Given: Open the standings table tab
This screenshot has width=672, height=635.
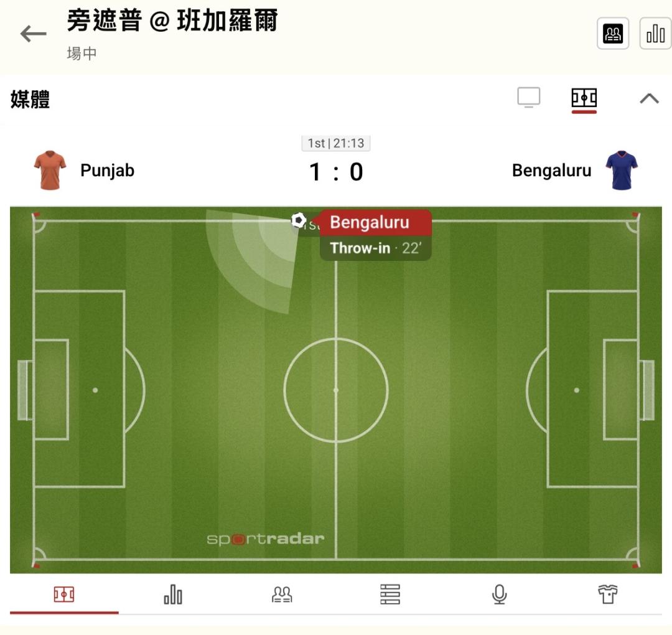Looking at the screenshot, I should [390, 595].
